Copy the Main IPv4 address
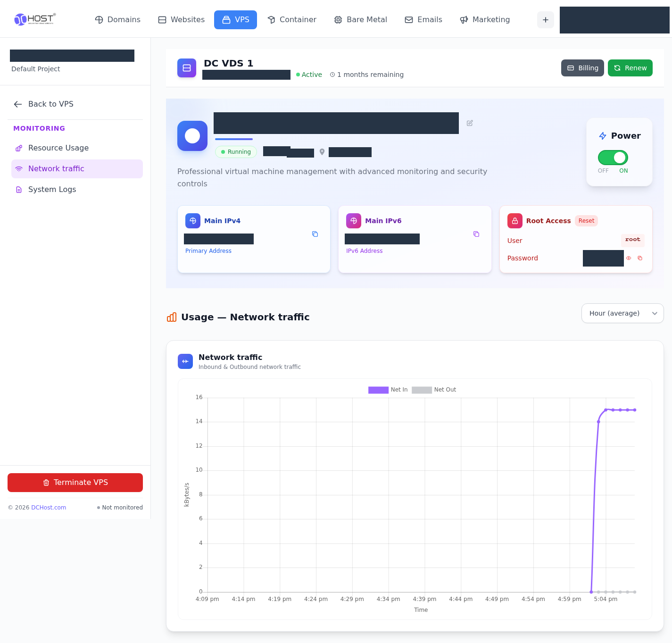 [315, 234]
